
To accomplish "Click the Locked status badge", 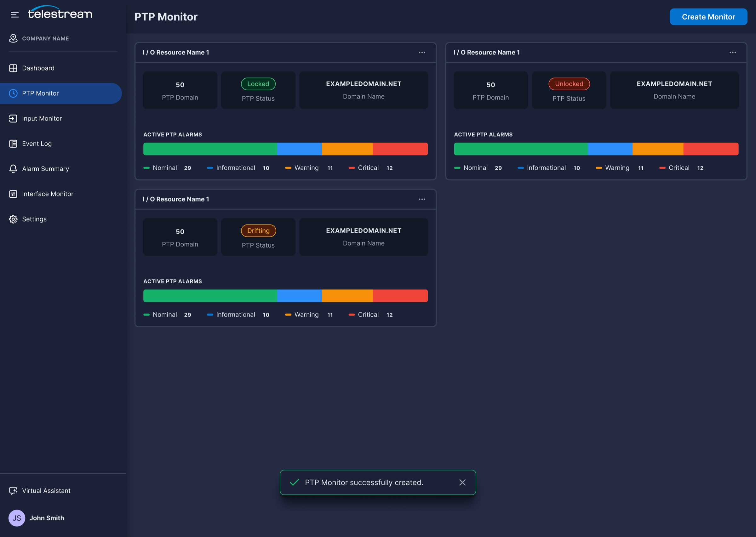I will [x=258, y=84].
